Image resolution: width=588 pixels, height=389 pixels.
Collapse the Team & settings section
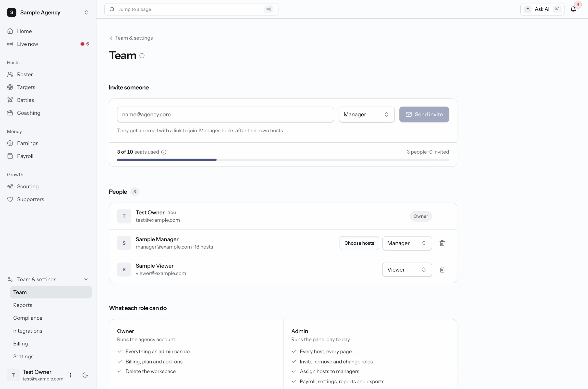tap(48, 280)
